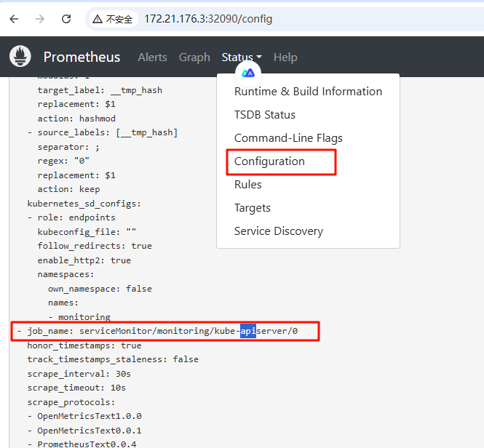Click 'track_timestamps_staleness: false' text
Image resolution: width=484 pixels, height=448 pixels.
tap(113, 359)
